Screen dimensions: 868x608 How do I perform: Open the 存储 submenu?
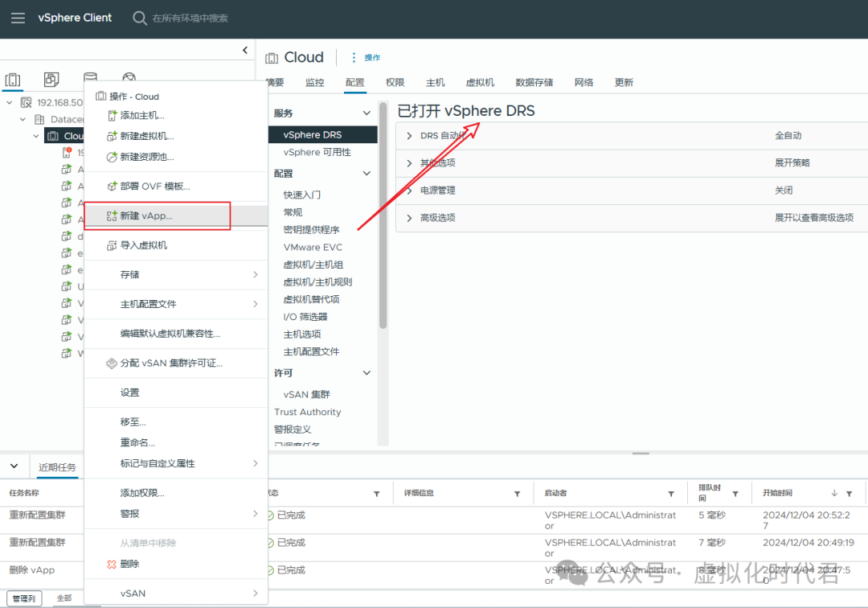pyautogui.click(x=175, y=275)
